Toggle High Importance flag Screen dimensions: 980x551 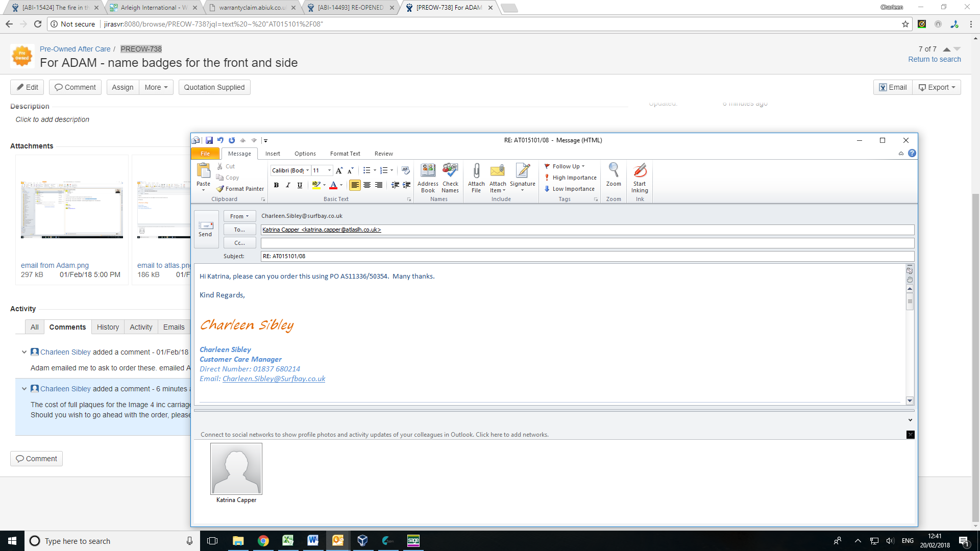pyautogui.click(x=570, y=178)
